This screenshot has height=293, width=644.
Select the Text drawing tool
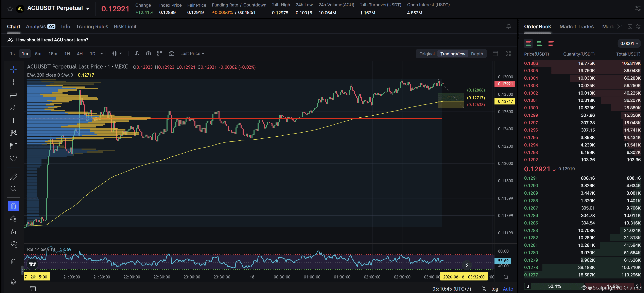[x=14, y=120]
